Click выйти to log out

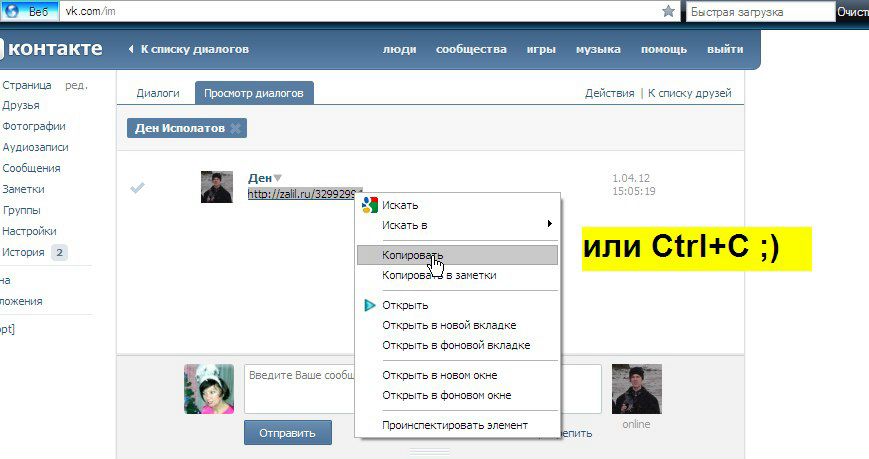pyautogui.click(x=725, y=49)
